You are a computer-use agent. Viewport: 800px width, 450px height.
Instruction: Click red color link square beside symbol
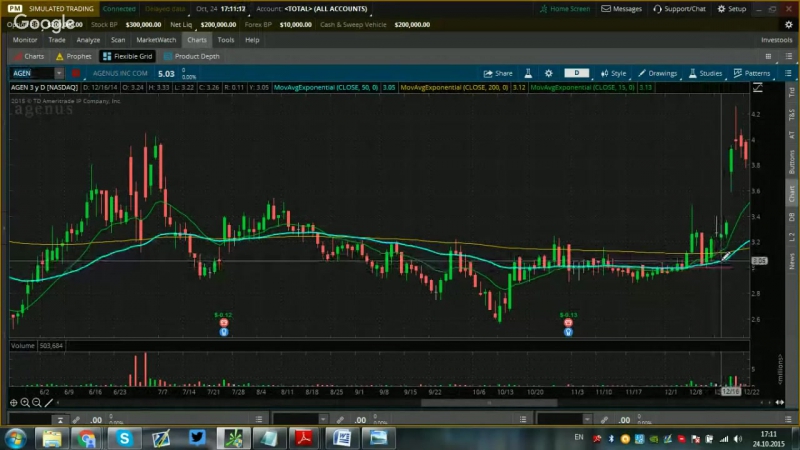tap(76, 73)
